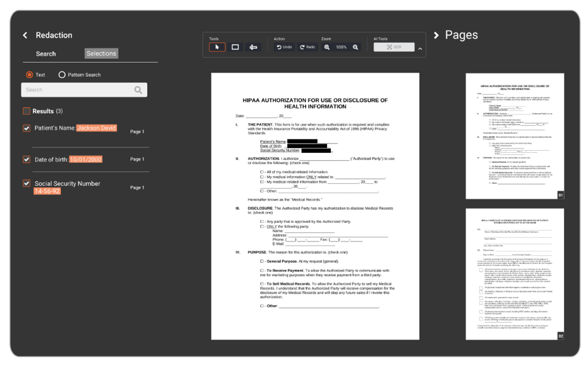Zoom in on the document
The image size is (588, 366).
click(327, 47)
